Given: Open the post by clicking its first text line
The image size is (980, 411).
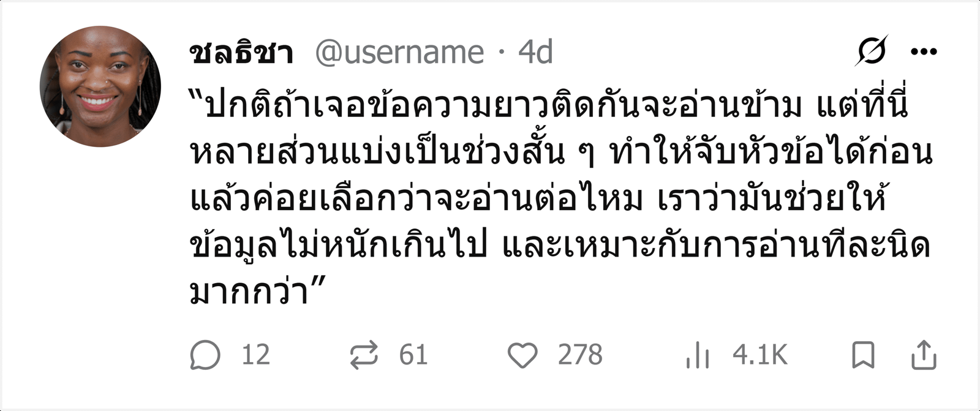Looking at the screenshot, I should pos(549,105).
